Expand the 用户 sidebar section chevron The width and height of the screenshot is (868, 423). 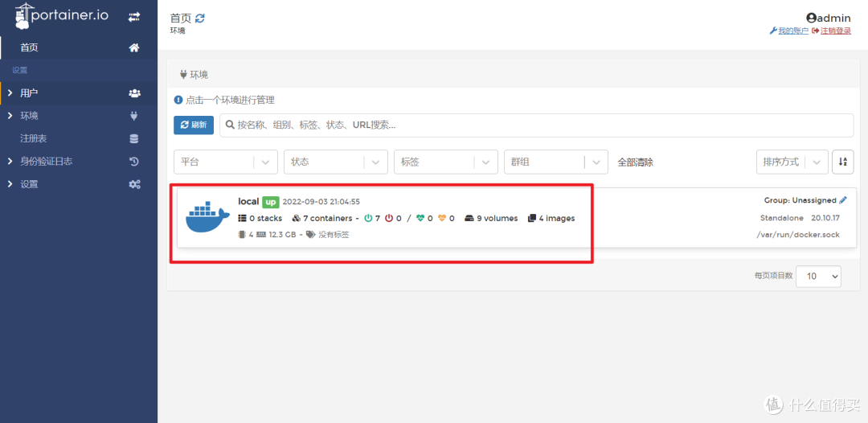point(10,93)
